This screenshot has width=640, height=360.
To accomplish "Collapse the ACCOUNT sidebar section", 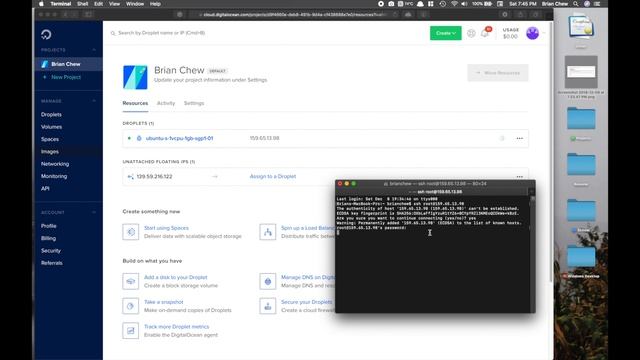I will 94,212.
